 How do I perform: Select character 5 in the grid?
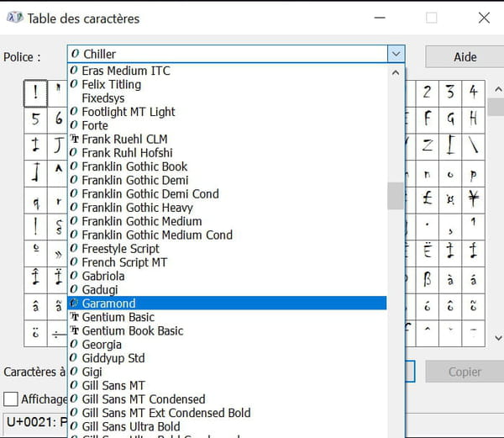pyautogui.click(x=35, y=120)
